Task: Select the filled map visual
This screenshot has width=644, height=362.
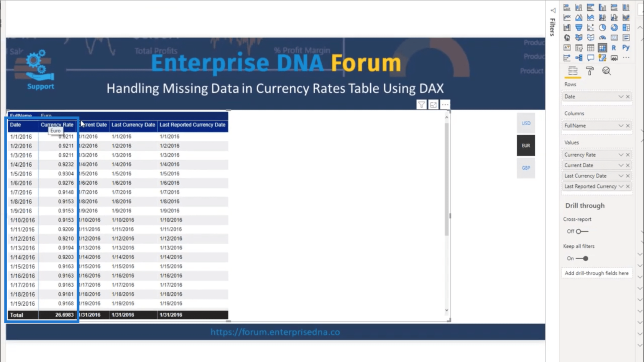Action: (x=579, y=38)
